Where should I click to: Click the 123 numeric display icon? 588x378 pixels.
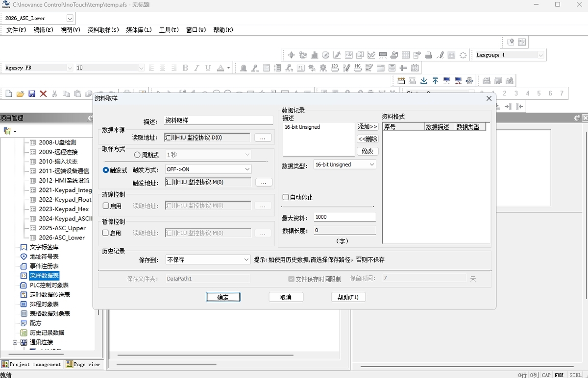click(335, 68)
